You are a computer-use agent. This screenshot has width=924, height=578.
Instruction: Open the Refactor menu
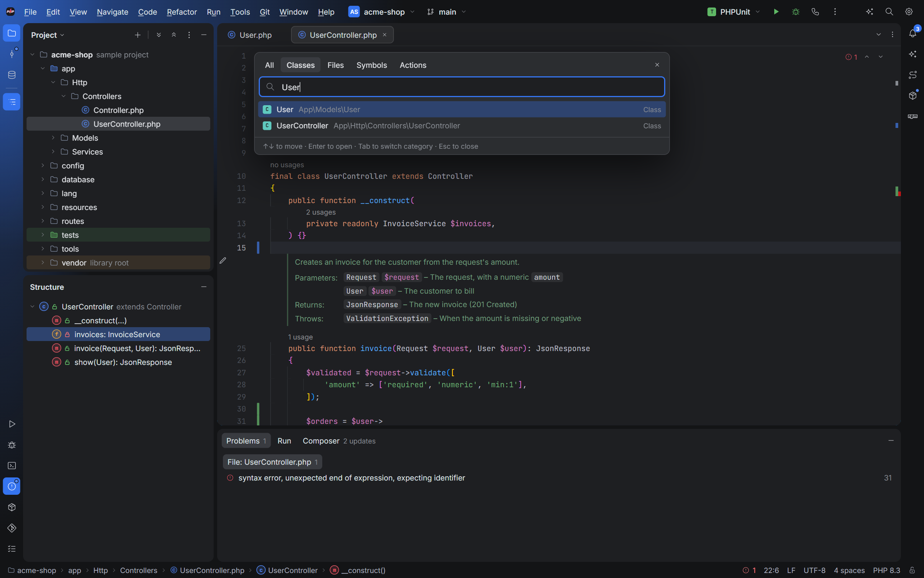[182, 12]
